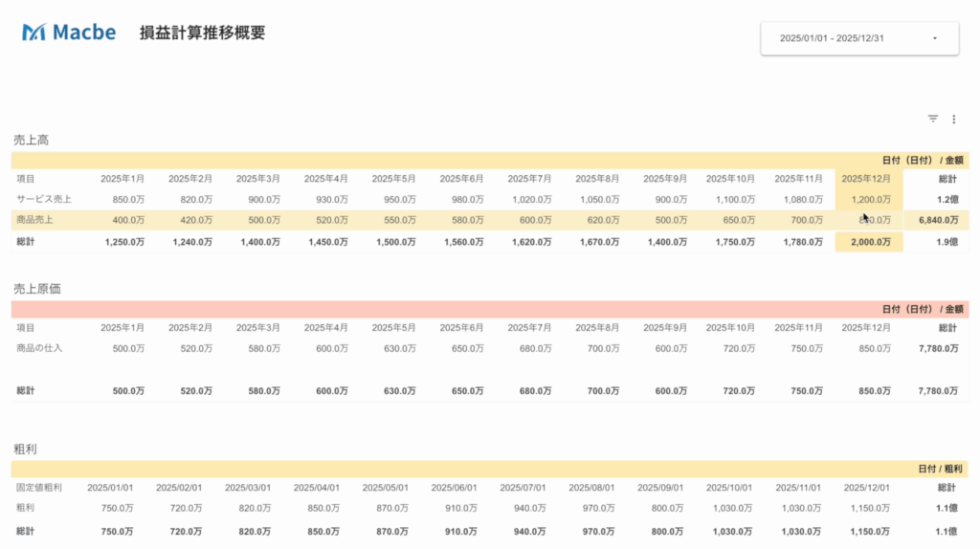Click 日付 / 粗利 label in gross profit band
Screen dimensions: 980x549
click(x=940, y=469)
